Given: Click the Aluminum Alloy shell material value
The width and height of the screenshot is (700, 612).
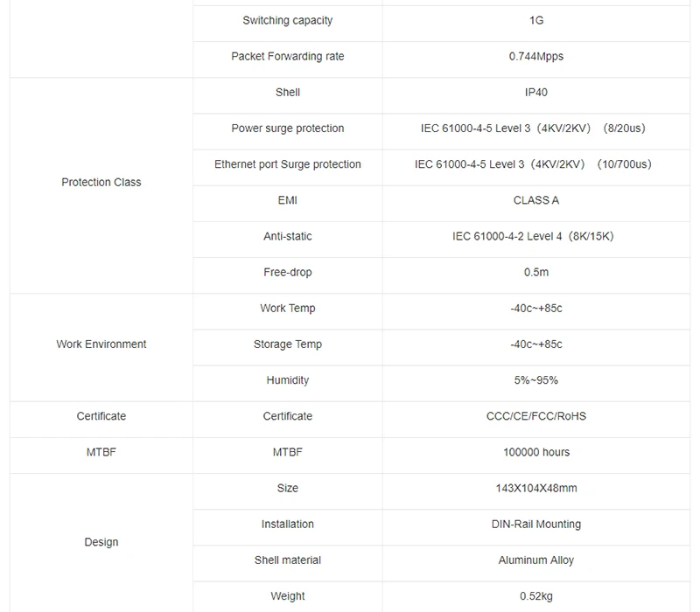Looking at the screenshot, I should [535, 560].
